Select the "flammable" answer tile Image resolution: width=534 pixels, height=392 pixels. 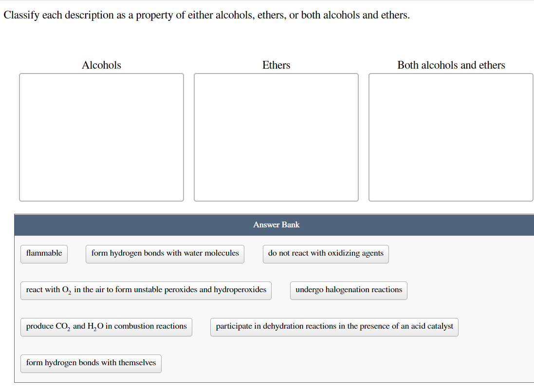tap(44, 254)
